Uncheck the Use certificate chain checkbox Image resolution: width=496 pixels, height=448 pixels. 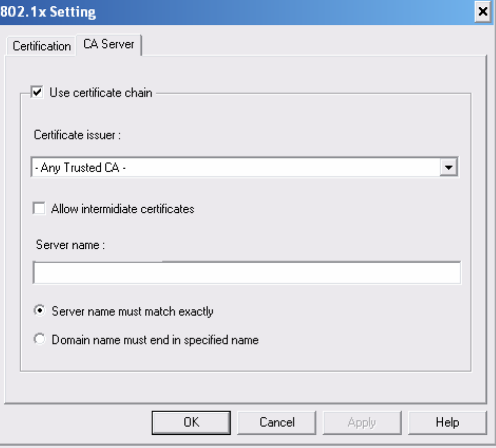pos(38,93)
